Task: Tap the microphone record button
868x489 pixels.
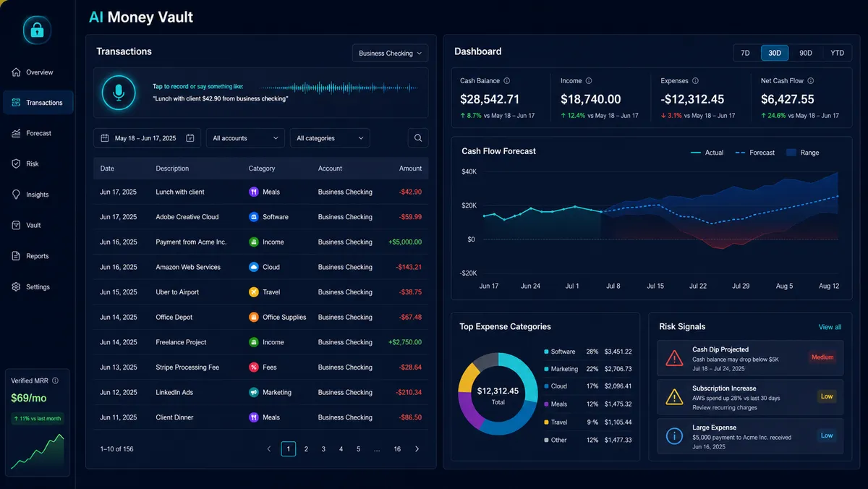Action: coord(117,92)
